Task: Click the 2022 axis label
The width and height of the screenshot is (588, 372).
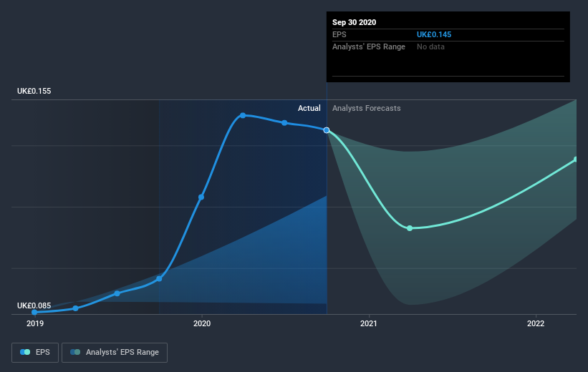Action: click(x=536, y=323)
